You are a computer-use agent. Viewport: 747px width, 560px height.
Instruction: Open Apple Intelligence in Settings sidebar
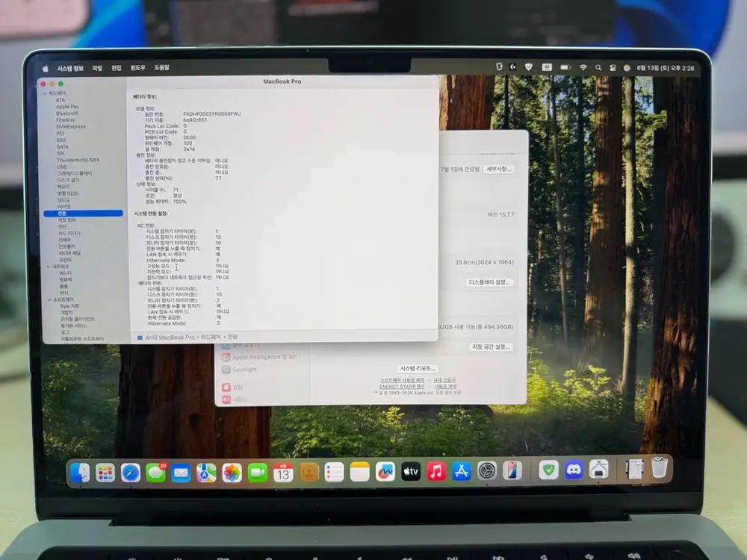(x=259, y=357)
